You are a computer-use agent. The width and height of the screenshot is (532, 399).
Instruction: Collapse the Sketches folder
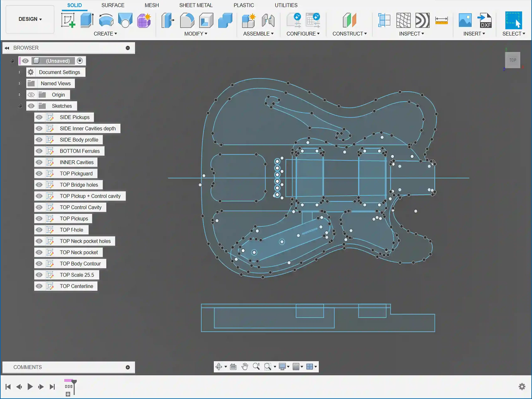click(20, 106)
